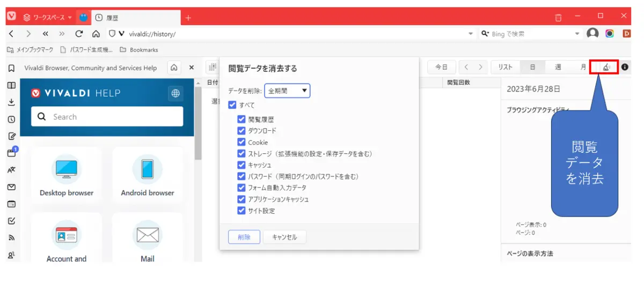
Task: Open the Downloads panel
Action: 11,102
